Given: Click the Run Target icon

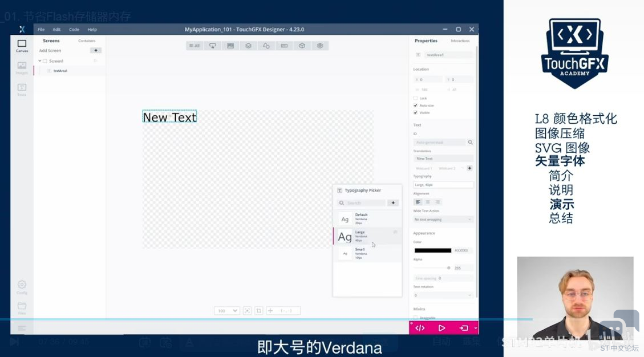Looking at the screenshot, I should (464, 328).
